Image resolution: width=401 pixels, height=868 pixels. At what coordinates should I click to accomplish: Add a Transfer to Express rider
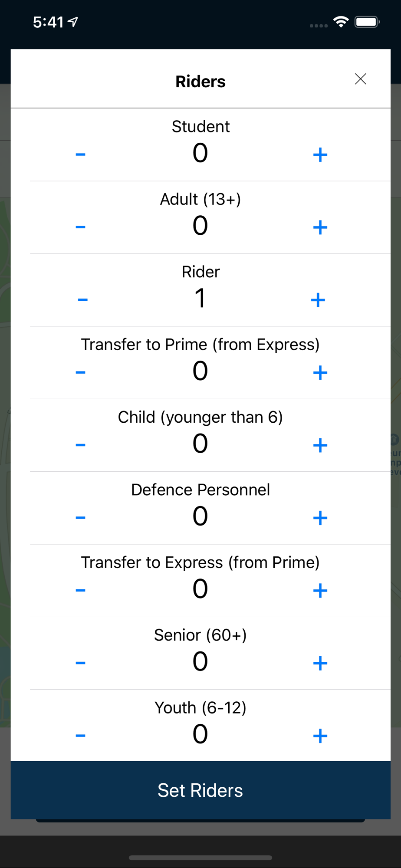tap(320, 590)
